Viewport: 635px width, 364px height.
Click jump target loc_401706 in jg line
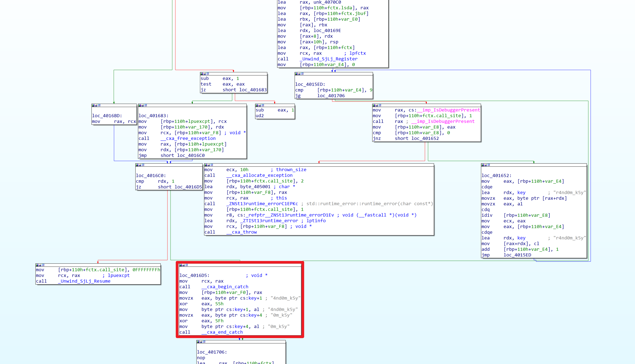[331, 96]
